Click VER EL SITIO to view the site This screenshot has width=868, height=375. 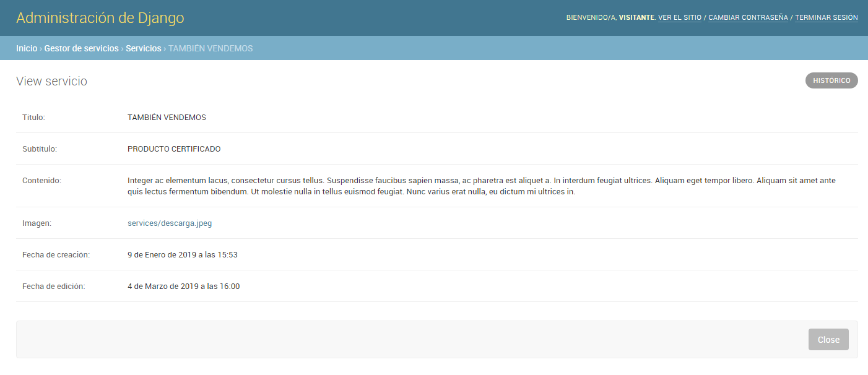click(x=679, y=17)
